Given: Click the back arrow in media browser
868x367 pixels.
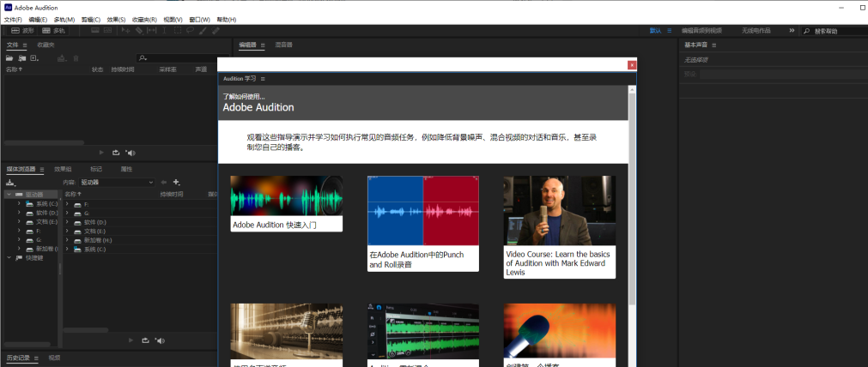Looking at the screenshot, I should pyautogui.click(x=163, y=182).
